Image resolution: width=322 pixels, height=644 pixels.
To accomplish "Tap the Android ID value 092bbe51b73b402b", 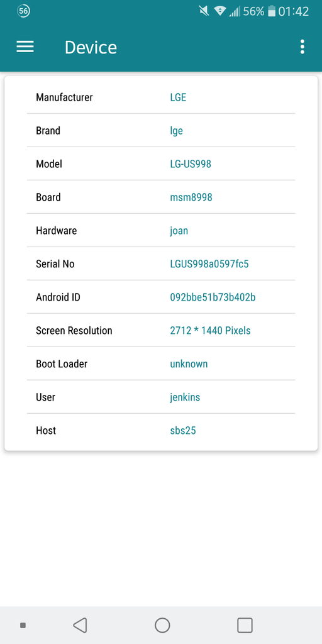I will (213, 297).
